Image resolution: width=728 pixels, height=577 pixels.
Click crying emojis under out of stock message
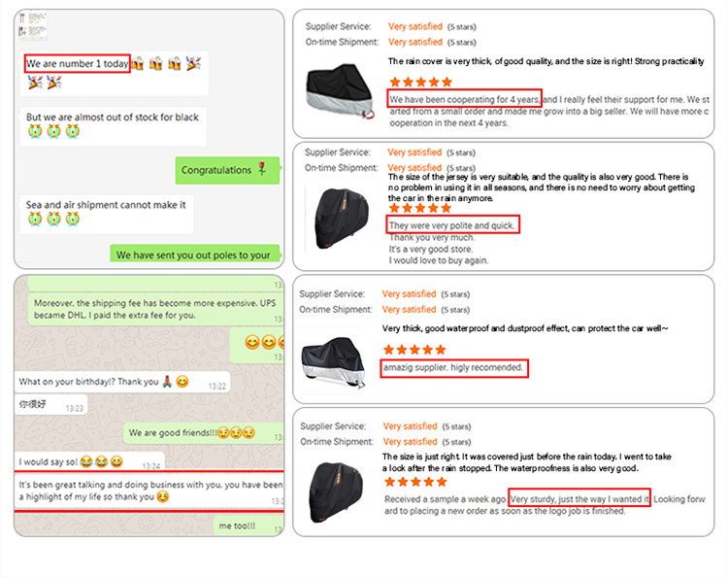(x=48, y=131)
